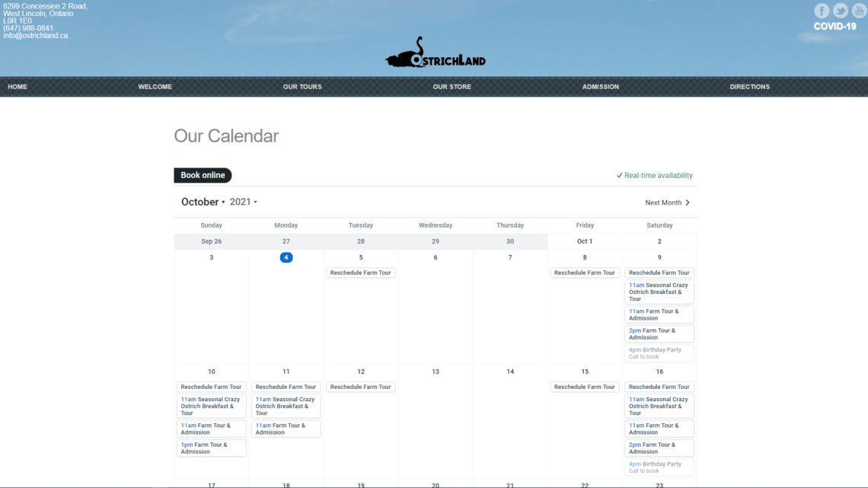Select today's highlighted date 4
The image size is (868, 488).
286,257
